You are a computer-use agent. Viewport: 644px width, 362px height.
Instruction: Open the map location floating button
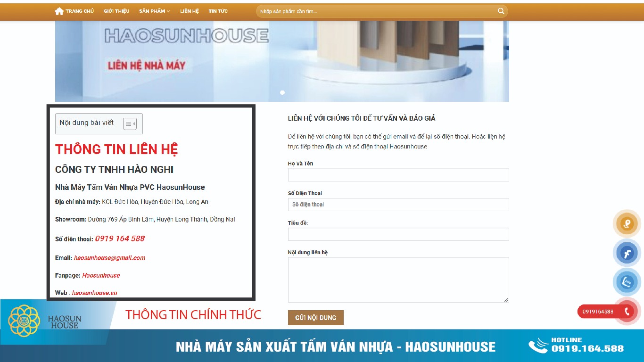point(627,223)
